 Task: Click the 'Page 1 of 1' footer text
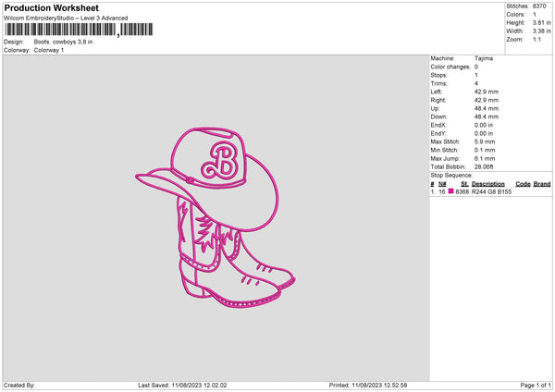point(536,385)
